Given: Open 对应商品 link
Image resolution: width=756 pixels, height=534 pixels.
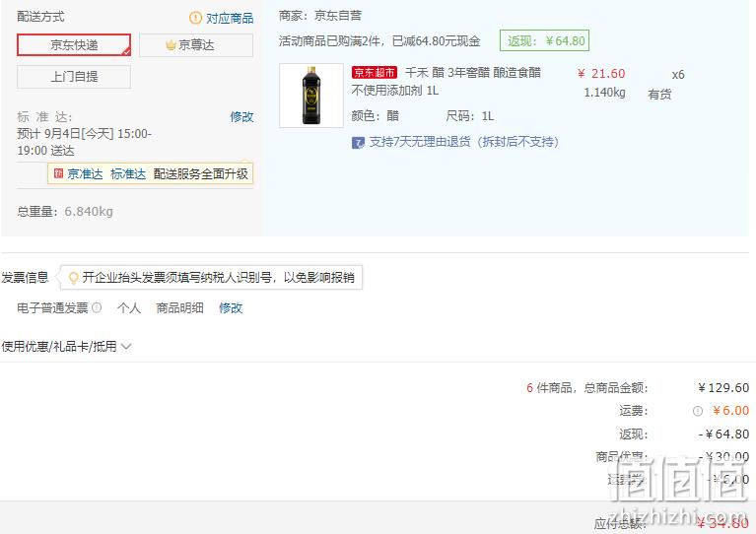Looking at the screenshot, I should (x=230, y=19).
